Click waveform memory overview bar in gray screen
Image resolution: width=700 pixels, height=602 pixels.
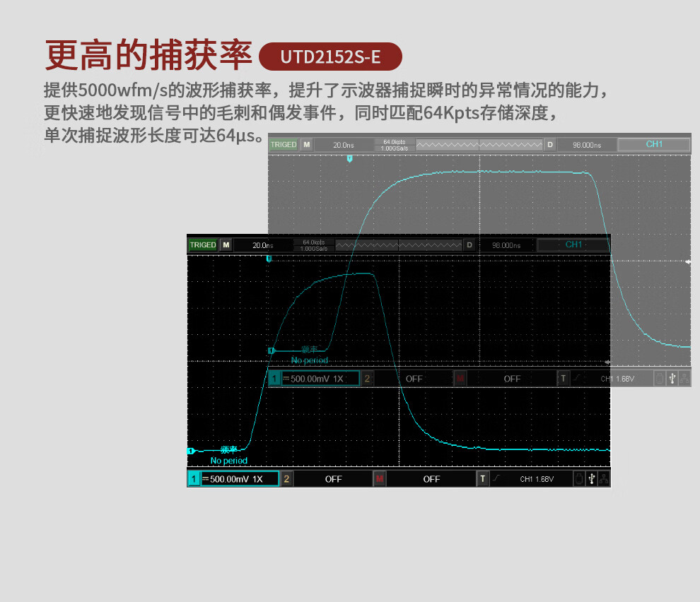coord(479,145)
